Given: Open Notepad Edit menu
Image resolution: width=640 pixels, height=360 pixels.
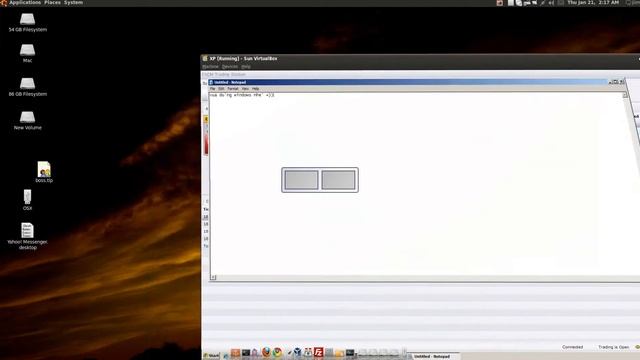Looking at the screenshot, I should (x=221, y=89).
